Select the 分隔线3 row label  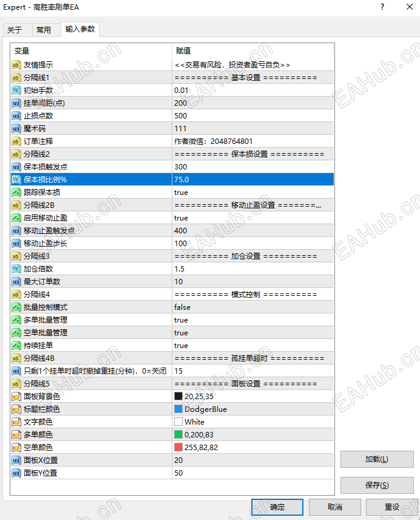click(x=36, y=256)
